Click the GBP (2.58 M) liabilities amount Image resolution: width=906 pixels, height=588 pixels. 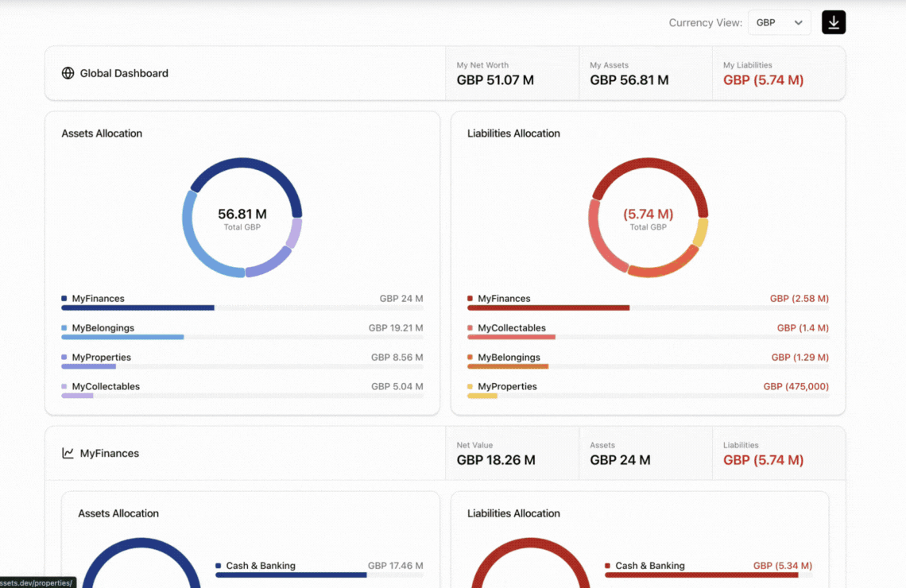(799, 299)
